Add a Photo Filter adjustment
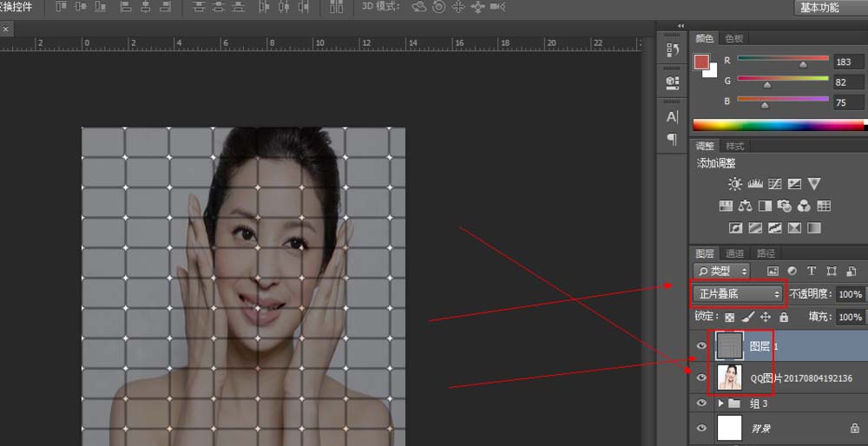This screenshot has width=868, height=446. click(785, 206)
